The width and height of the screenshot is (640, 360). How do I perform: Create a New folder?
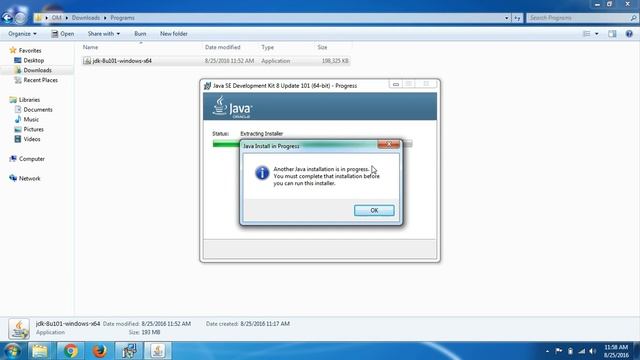(173, 33)
